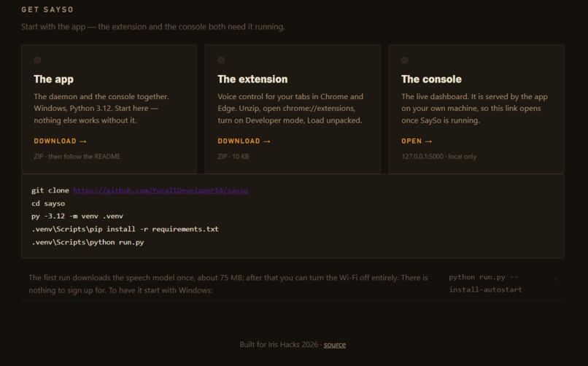Open the console dashboard link
This screenshot has width=588, height=366.
[x=417, y=141]
